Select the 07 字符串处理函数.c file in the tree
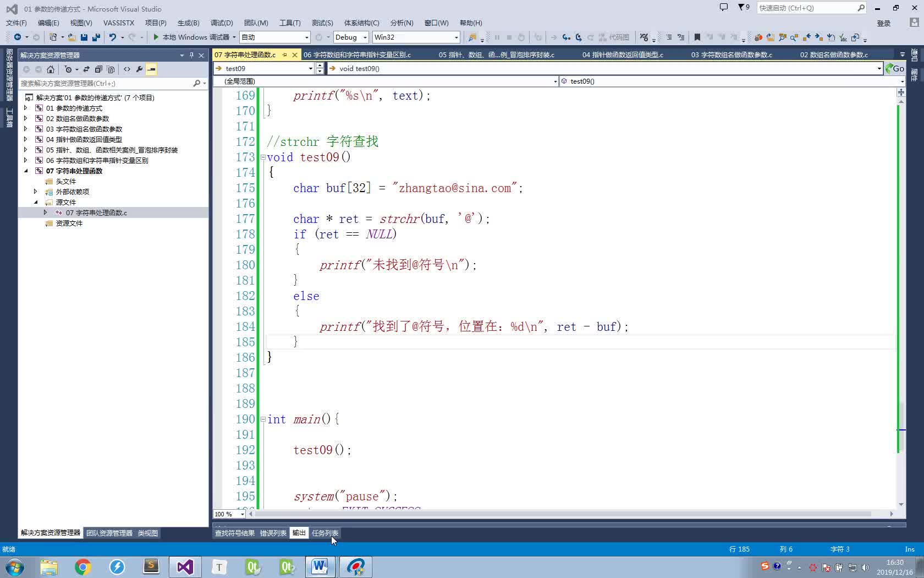This screenshot has width=924, height=578. click(96, 212)
